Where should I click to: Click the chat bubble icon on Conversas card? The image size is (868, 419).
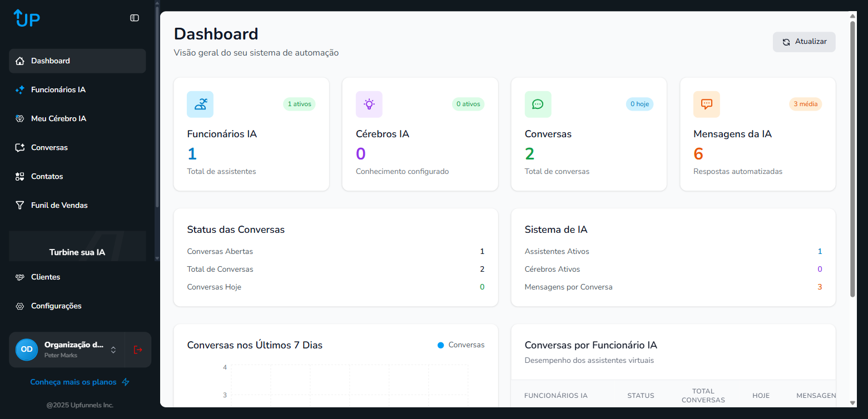click(x=538, y=104)
